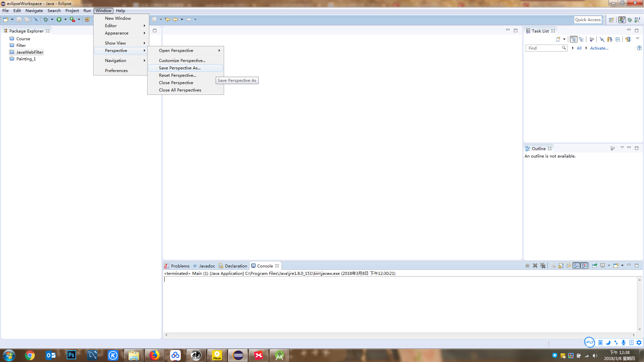Toggle Scheduled view in Task List
644x362 pixels.
582,39
